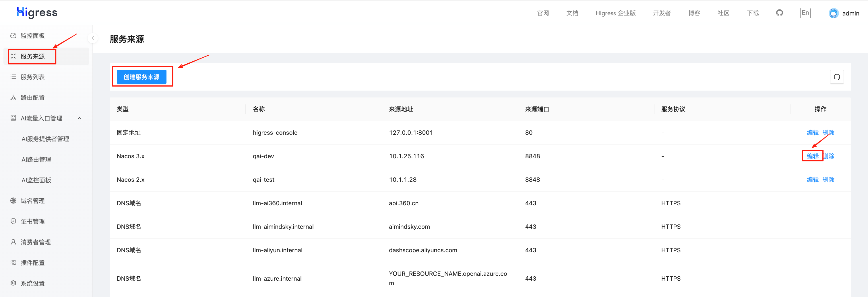Open 官网 link in header
868x297 pixels.
[x=543, y=13]
